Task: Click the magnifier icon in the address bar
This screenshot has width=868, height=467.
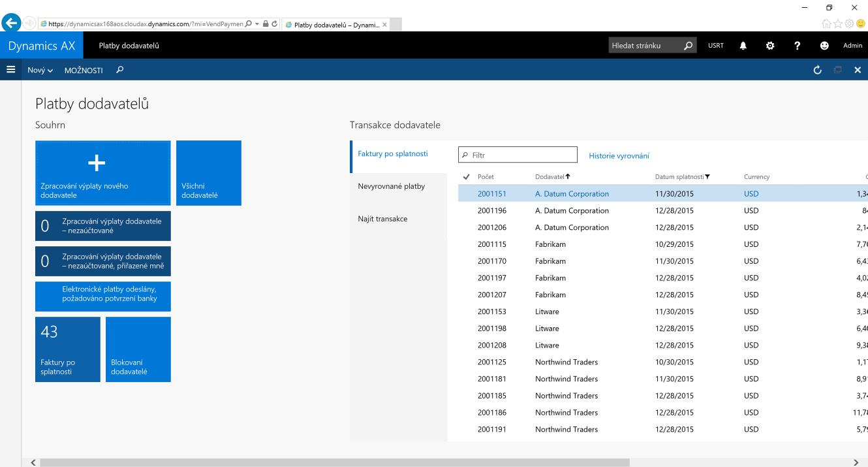Action: (x=249, y=24)
